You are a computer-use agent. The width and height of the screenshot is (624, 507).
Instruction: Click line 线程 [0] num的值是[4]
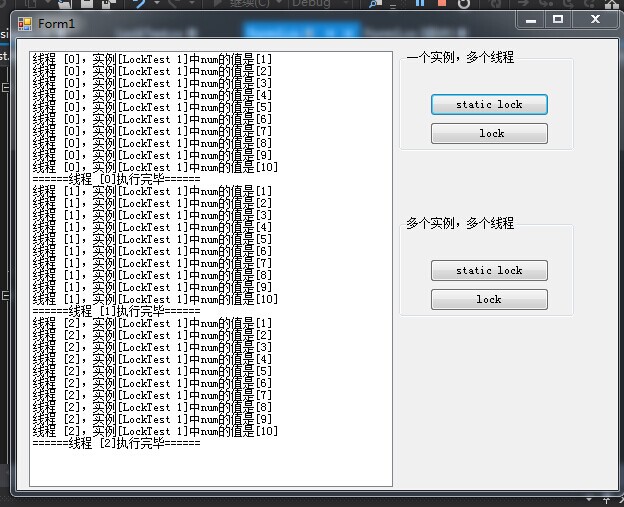152,96
